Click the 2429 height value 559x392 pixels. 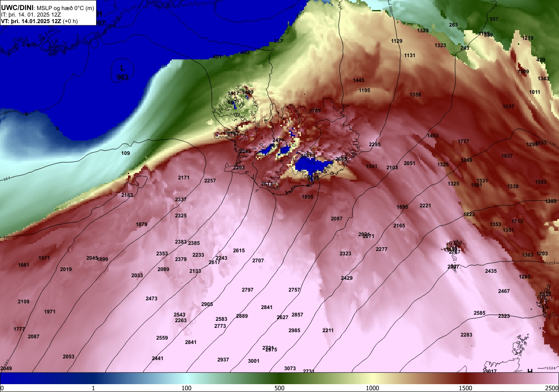[x=347, y=278]
